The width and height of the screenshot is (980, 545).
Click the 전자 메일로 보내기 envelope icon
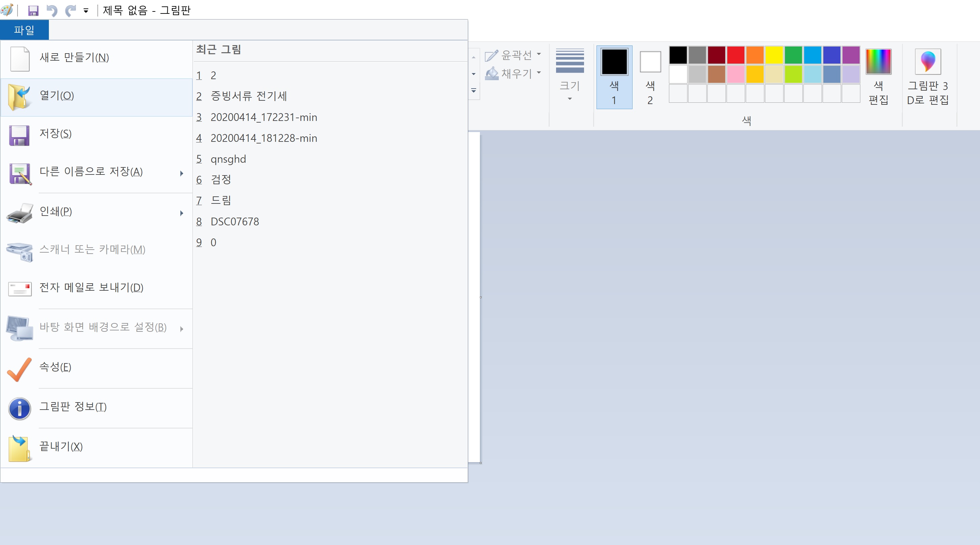coord(20,289)
